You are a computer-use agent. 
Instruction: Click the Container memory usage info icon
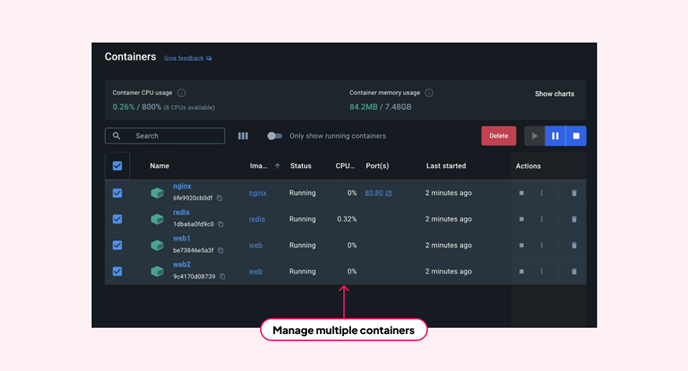pyautogui.click(x=429, y=93)
